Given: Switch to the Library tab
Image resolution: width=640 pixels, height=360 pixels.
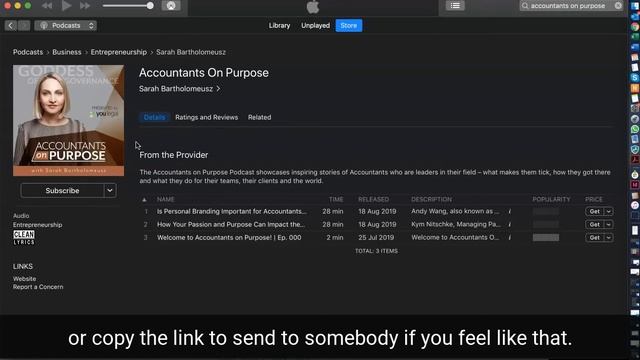Looking at the screenshot, I should click(280, 25).
